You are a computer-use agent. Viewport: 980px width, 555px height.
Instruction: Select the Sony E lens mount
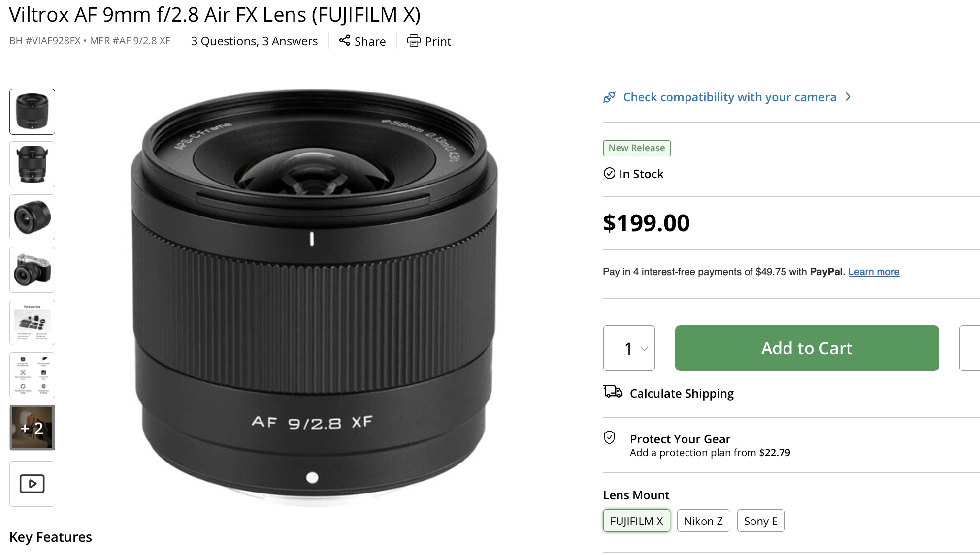tap(760, 521)
